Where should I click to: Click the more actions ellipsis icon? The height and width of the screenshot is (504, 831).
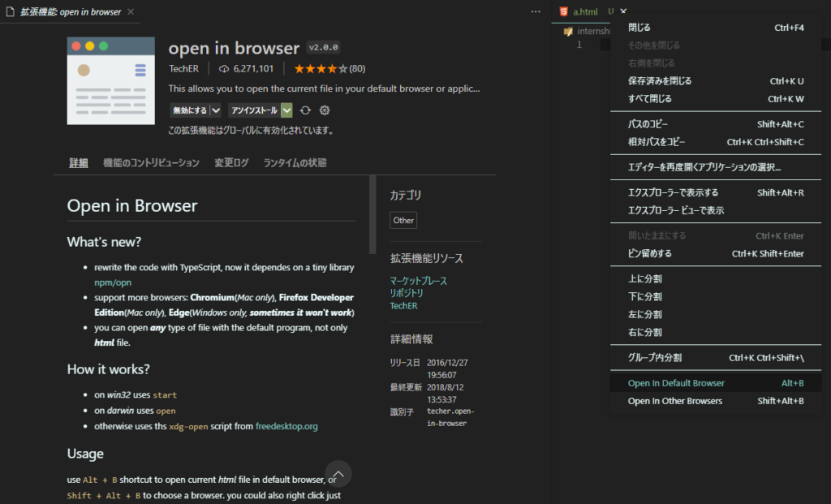535,10
